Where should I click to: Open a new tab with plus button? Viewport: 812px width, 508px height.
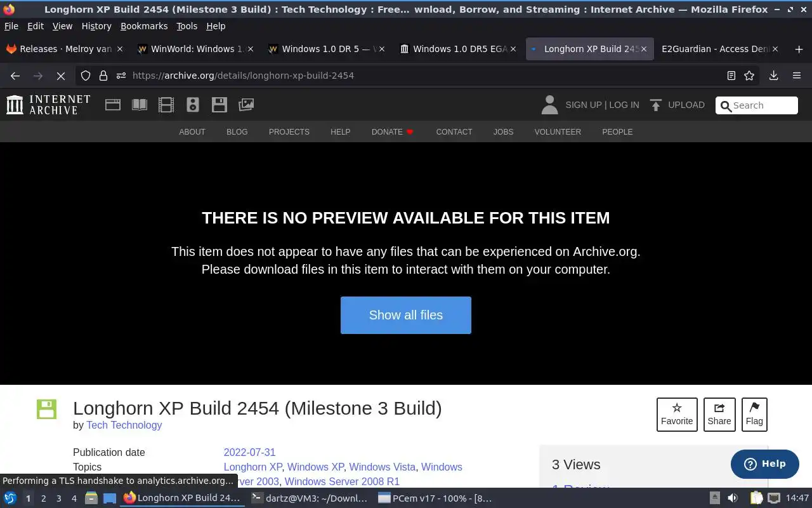click(799, 49)
